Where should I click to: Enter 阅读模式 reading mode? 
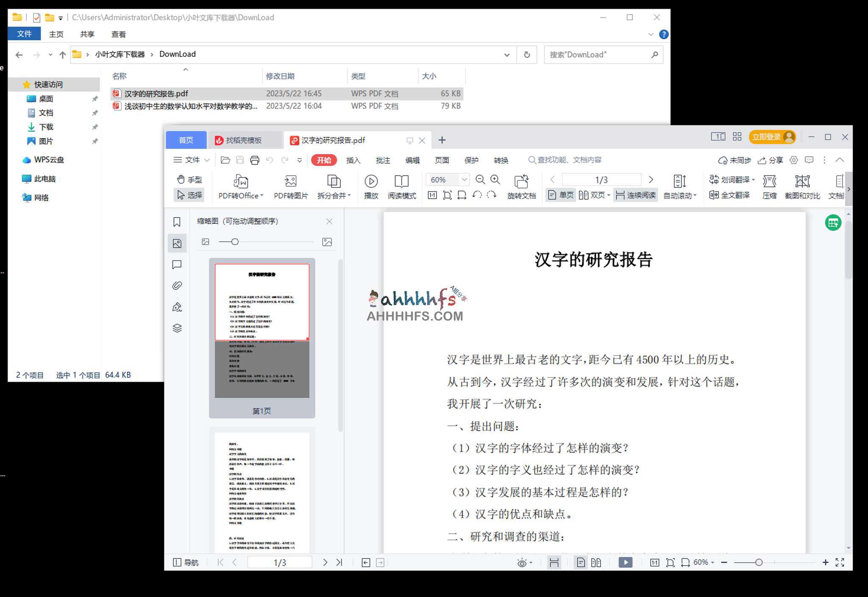[x=401, y=186]
